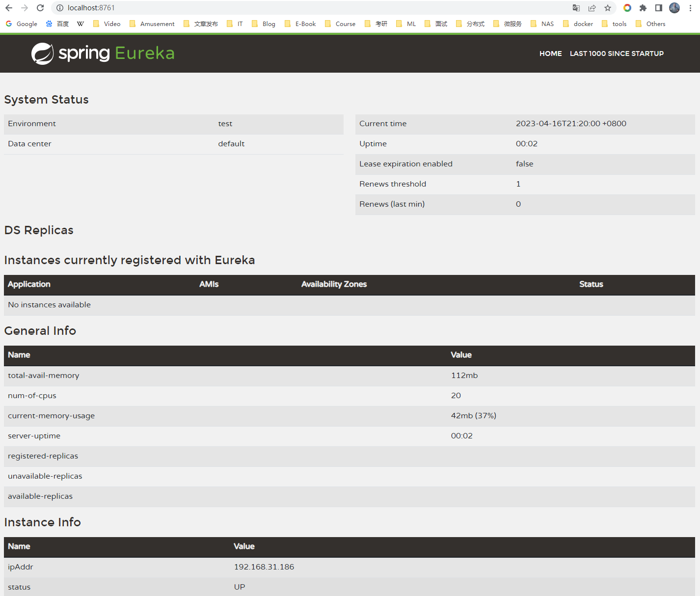Bookmark this page with the star icon

[608, 8]
